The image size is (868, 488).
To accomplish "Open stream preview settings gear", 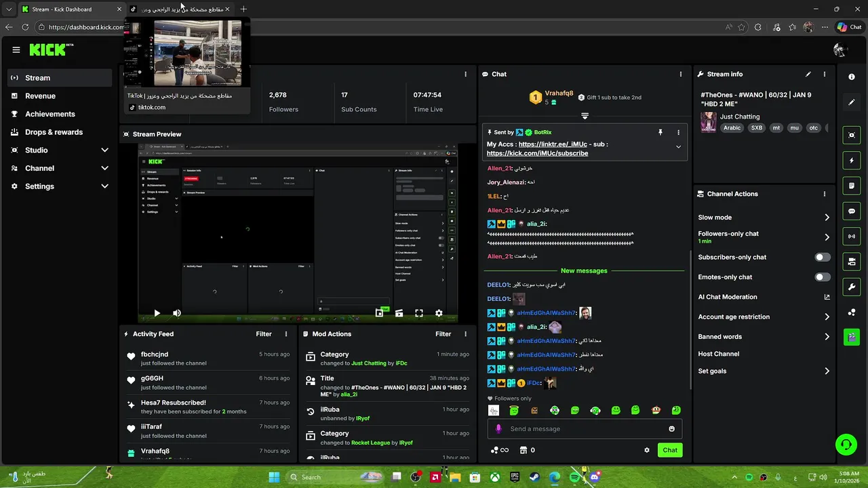I will point(439,313).
